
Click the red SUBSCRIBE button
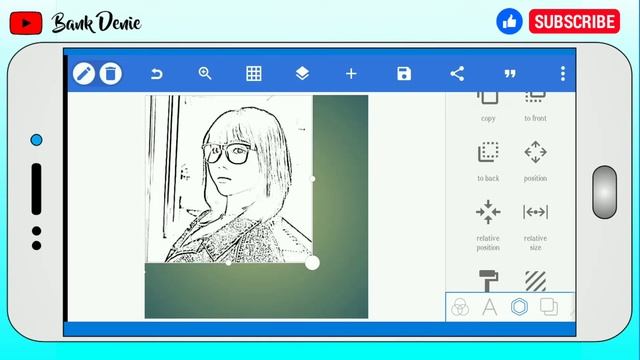(x=574, y=22)
